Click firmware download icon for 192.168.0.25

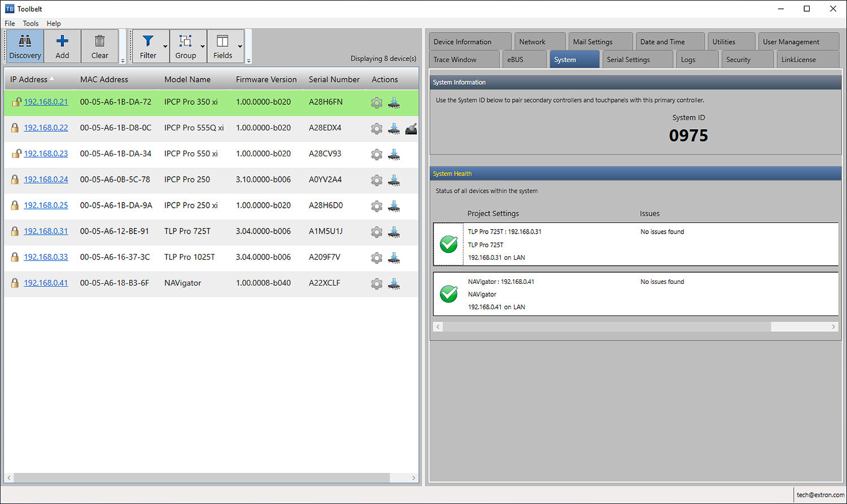(394, 206)
